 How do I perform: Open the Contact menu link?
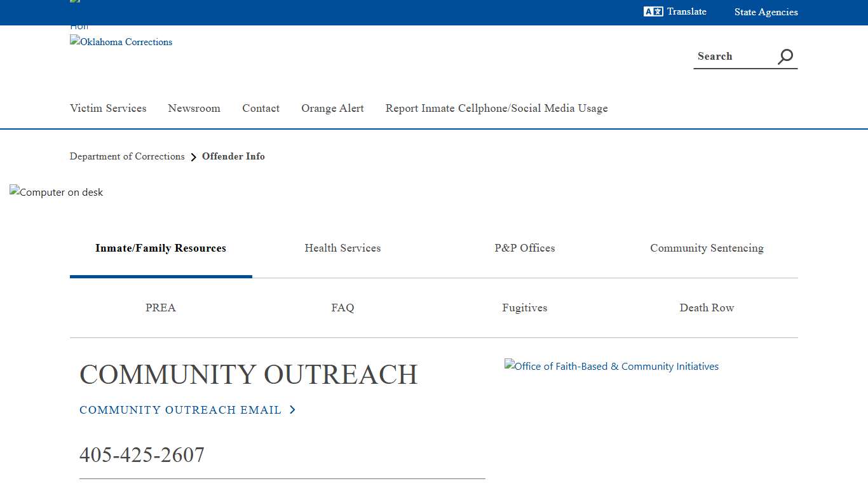tap(261, 108)
